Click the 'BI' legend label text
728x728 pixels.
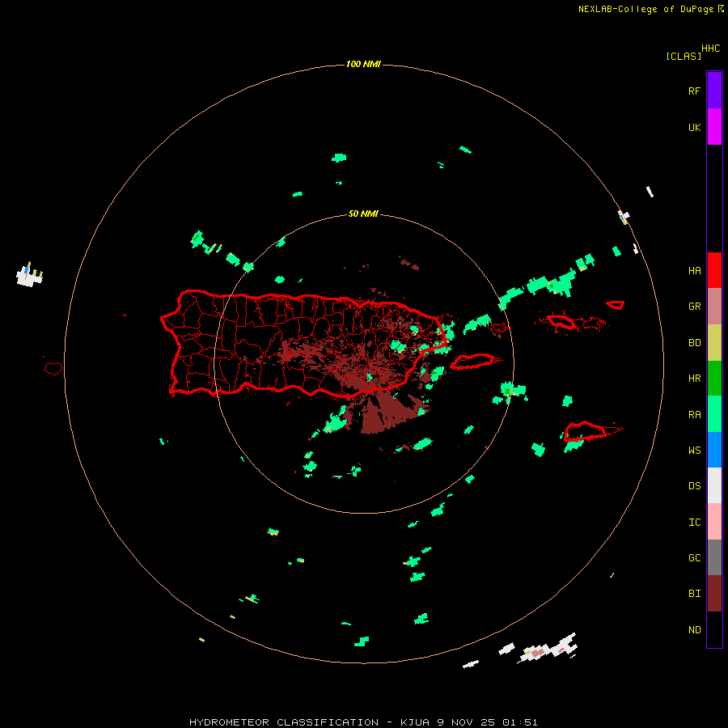(x=694, y=594)
